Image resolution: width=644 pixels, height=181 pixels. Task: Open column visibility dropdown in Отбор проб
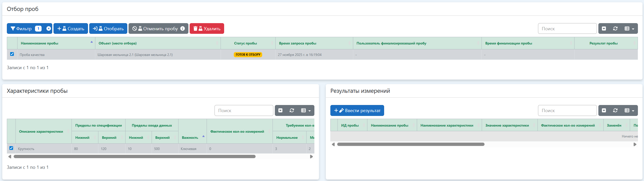(x=629, y=28)
